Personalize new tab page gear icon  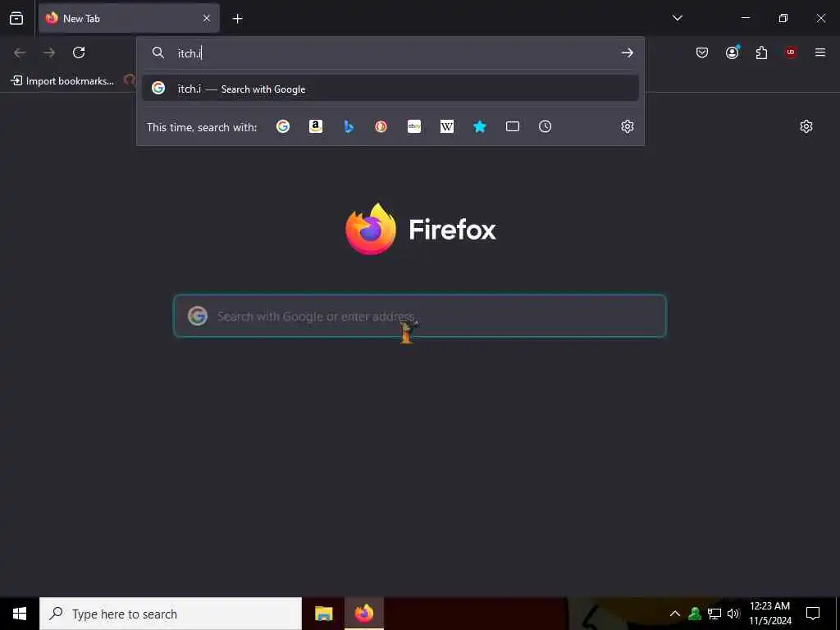pos(806,126)
